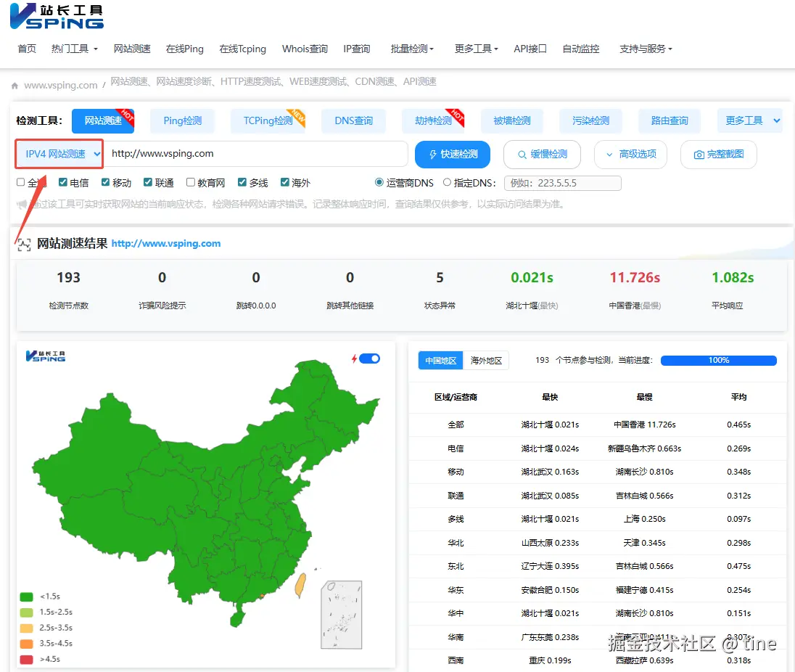795x672 pixels.
Task: Open the 自动监控 nav item
Action: [580, 49]
